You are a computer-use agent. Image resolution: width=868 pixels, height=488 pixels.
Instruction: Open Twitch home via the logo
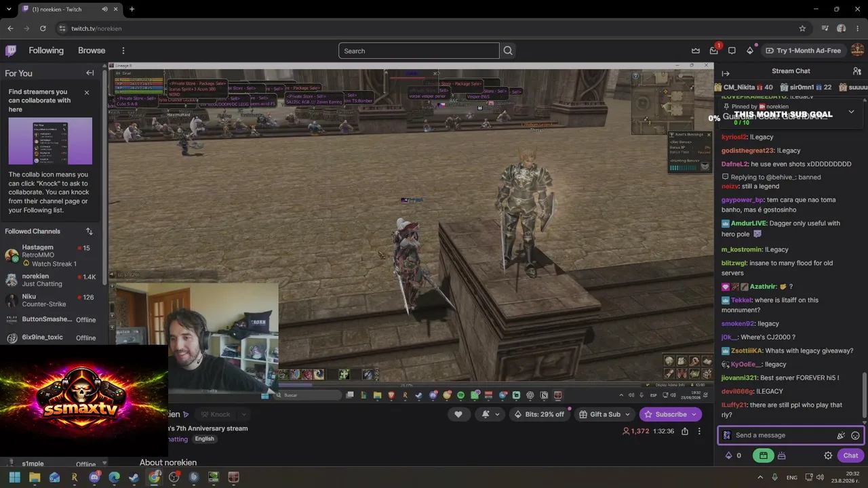point(11,51)
